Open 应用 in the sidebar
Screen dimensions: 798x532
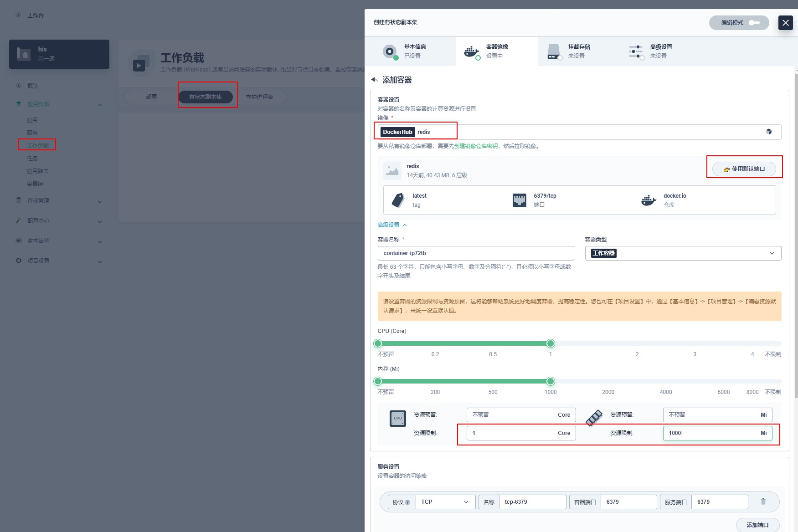[x=32, y=120]
